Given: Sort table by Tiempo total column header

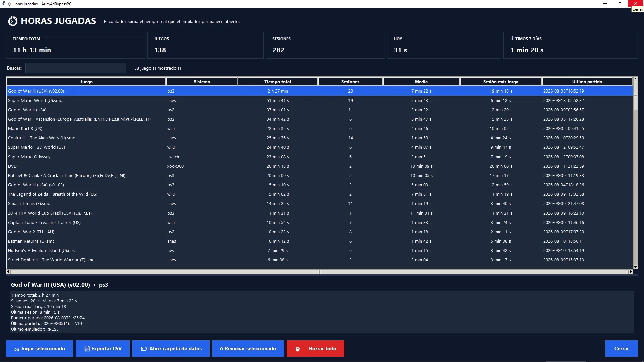Looking at the screenshot, I should tap(278, 82).
